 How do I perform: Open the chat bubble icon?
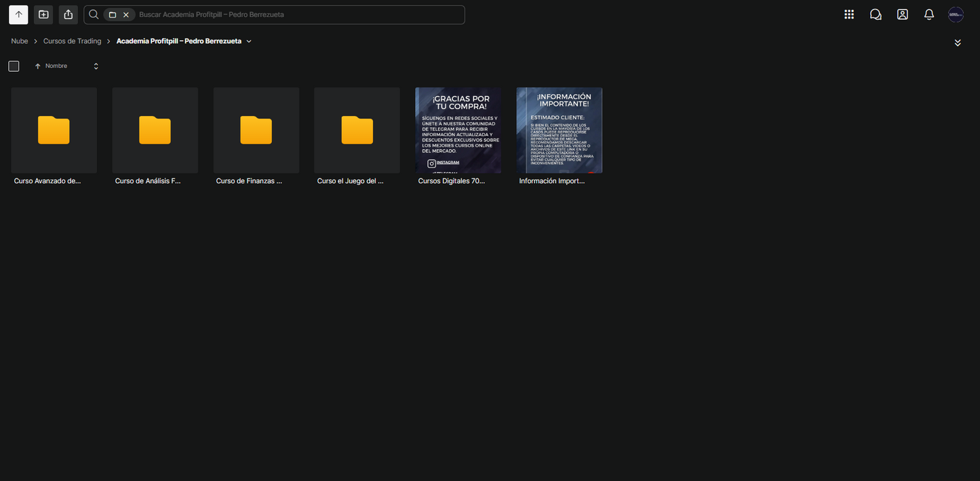[876, 14]
